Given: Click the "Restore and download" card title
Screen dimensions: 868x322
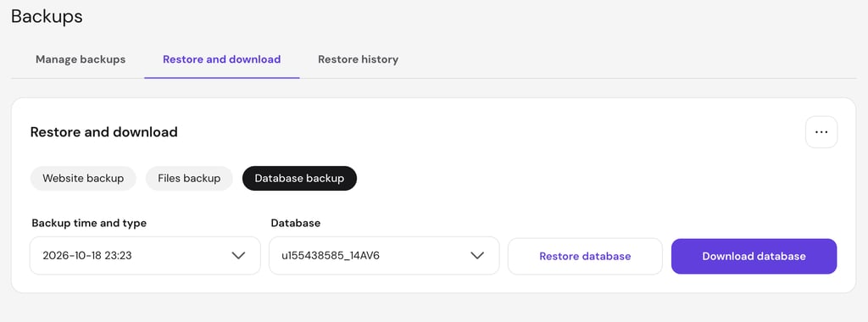Looking at the screenshot, I should point(104,131).
